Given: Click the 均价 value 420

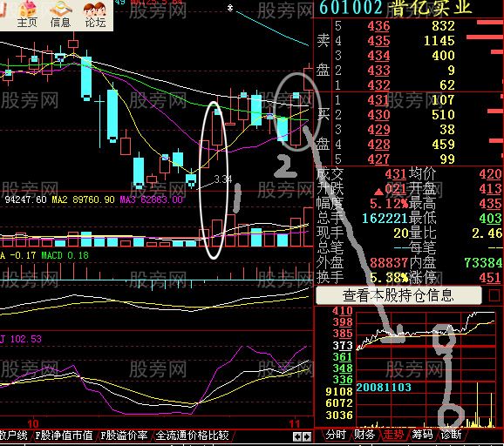Looking at the screenshot, I should (x=491, y=174).
